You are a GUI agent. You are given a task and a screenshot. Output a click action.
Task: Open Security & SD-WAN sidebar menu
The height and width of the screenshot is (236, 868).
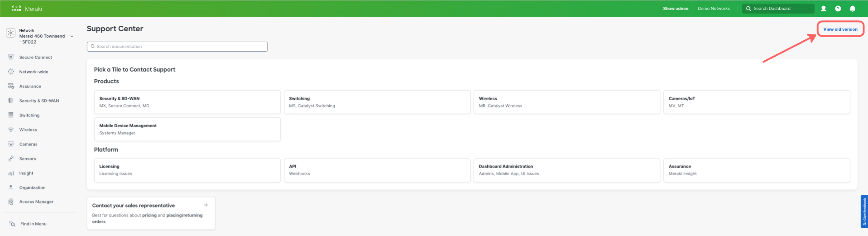click(40, 101)
